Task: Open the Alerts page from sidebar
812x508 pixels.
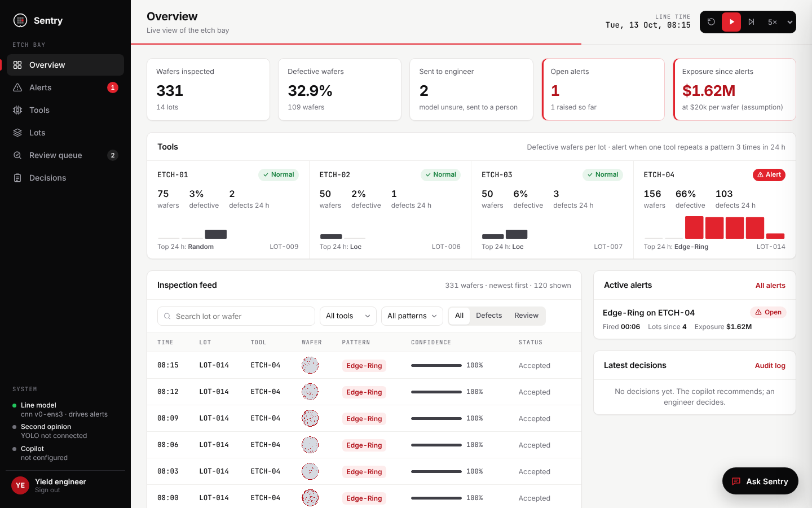Action: 65,87
